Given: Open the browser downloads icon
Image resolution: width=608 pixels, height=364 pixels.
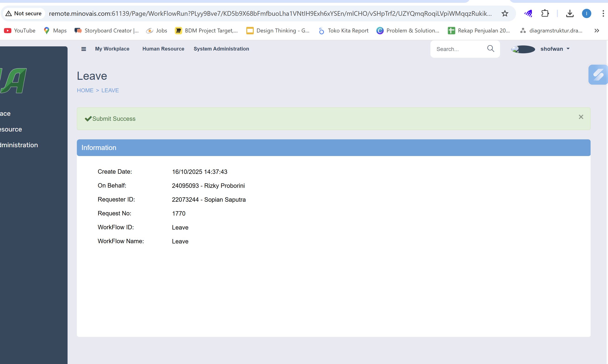Looking at the screenshot, I should click(x=570, y=13).
